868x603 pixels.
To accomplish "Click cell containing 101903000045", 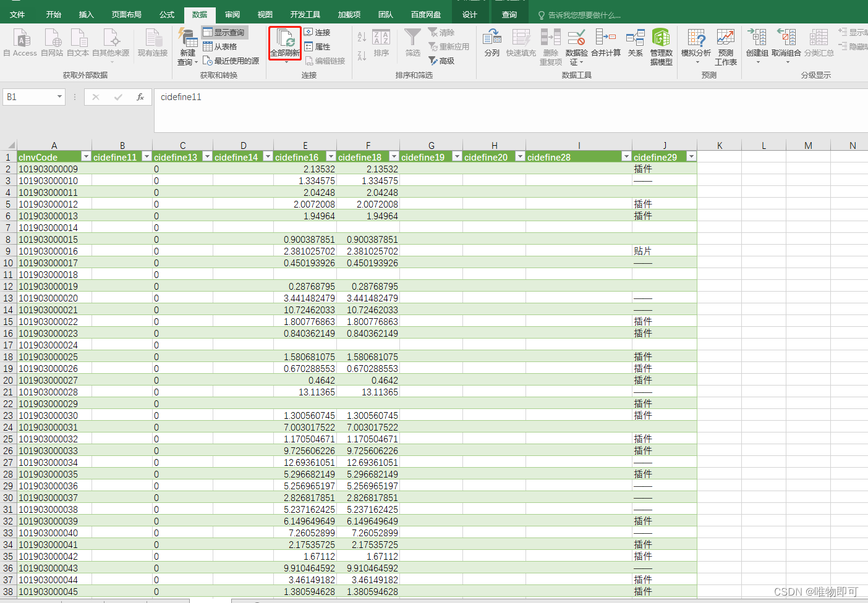I will click(54, 591).
